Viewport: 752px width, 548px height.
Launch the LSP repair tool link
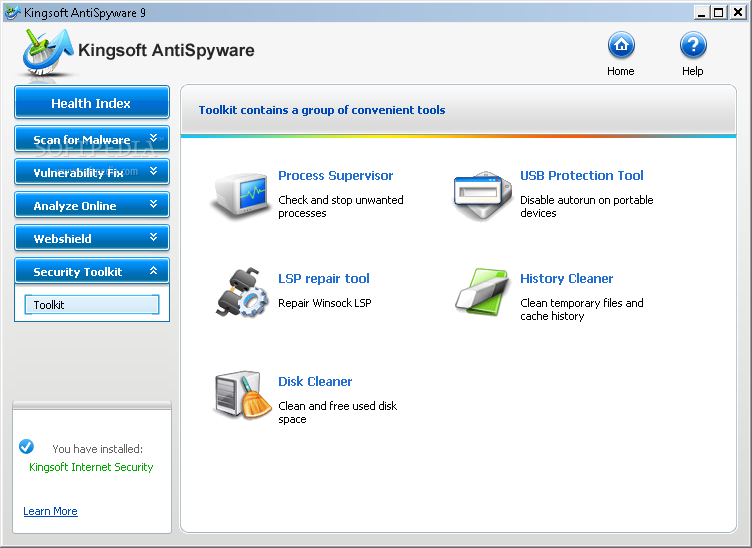[x=324, y=279]
